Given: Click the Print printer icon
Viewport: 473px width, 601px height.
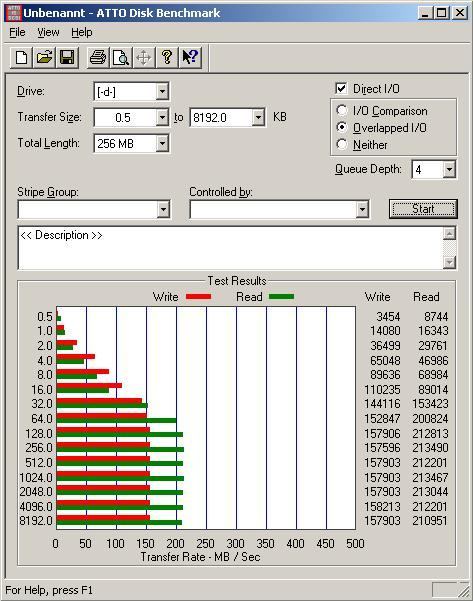Looking at the screenshot, I should click(x=98, y=58).
